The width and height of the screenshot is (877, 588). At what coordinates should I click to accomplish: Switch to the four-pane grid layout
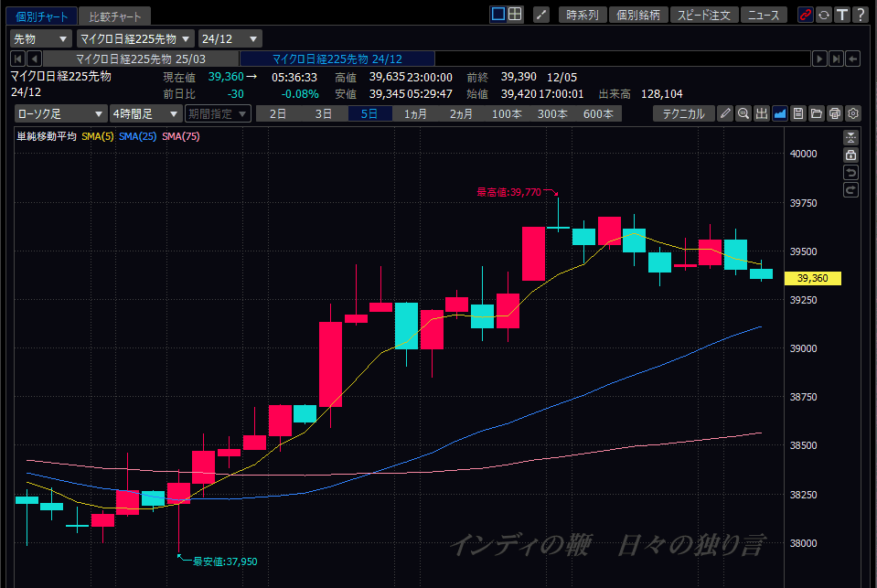tap(515, 15)
